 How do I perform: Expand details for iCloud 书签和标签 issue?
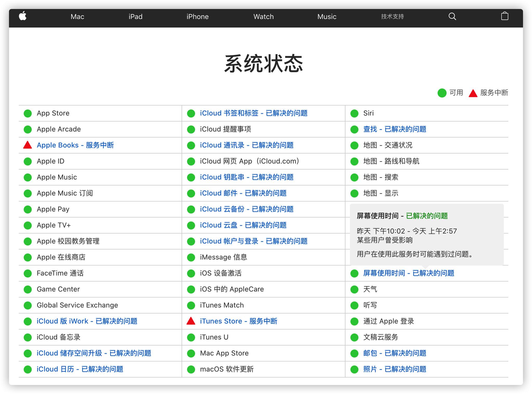coord(254,113)
